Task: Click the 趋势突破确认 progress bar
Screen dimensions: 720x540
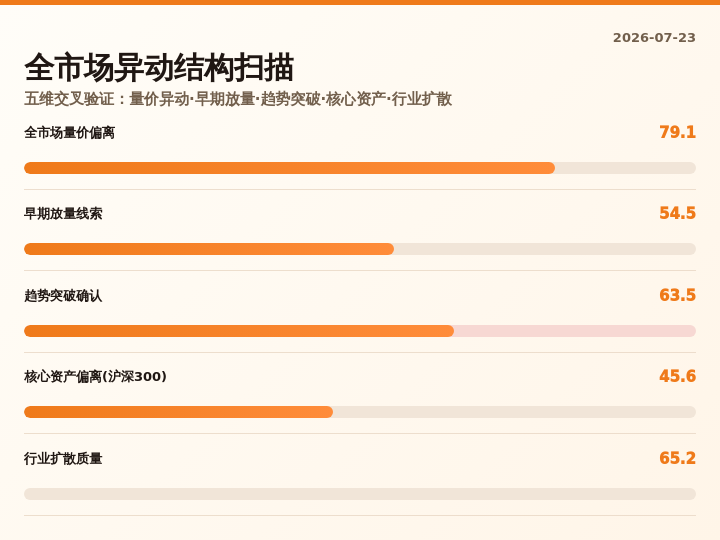Action: 360,331
